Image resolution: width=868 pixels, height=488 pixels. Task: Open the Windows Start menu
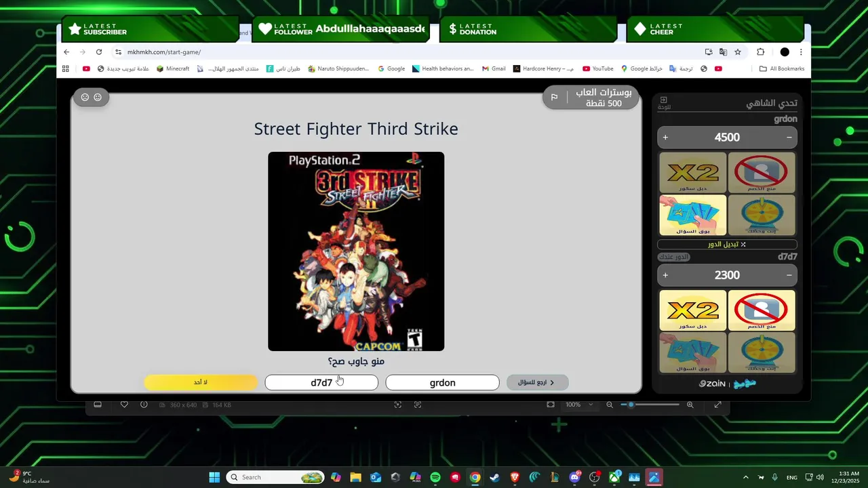coord(214,477)
